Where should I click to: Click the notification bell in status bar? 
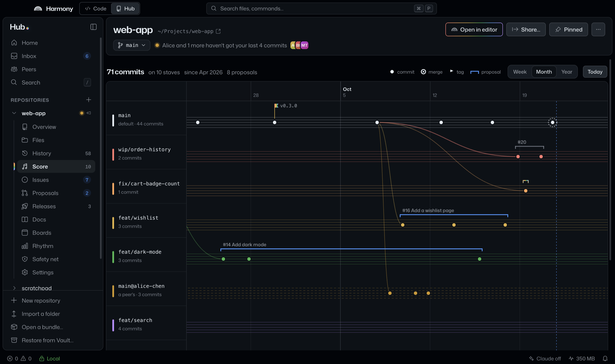(x=605, y=358)
